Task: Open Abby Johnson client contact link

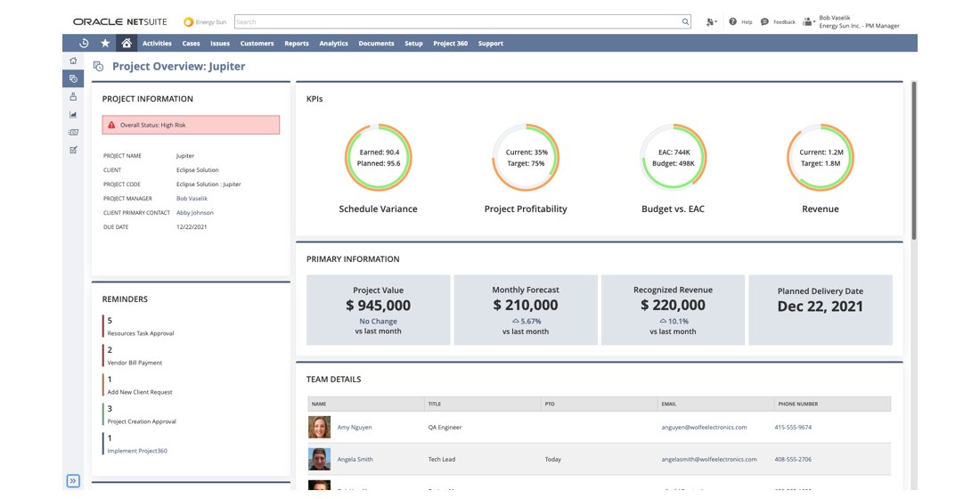Action: (x=194, y=213)
